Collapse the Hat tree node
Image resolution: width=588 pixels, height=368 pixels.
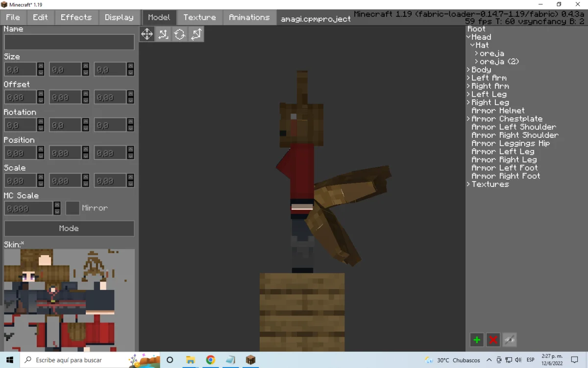pyautogui.click(x=472, y=45)
